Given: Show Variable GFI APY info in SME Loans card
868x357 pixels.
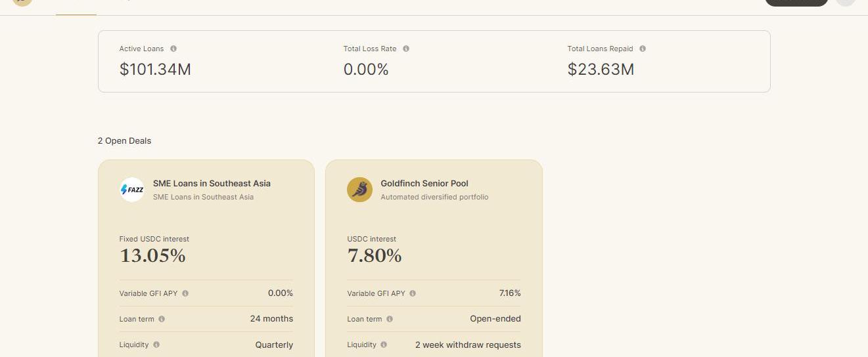Looking at the screenshot, I should pyautogui.click(x=185, y=293).
